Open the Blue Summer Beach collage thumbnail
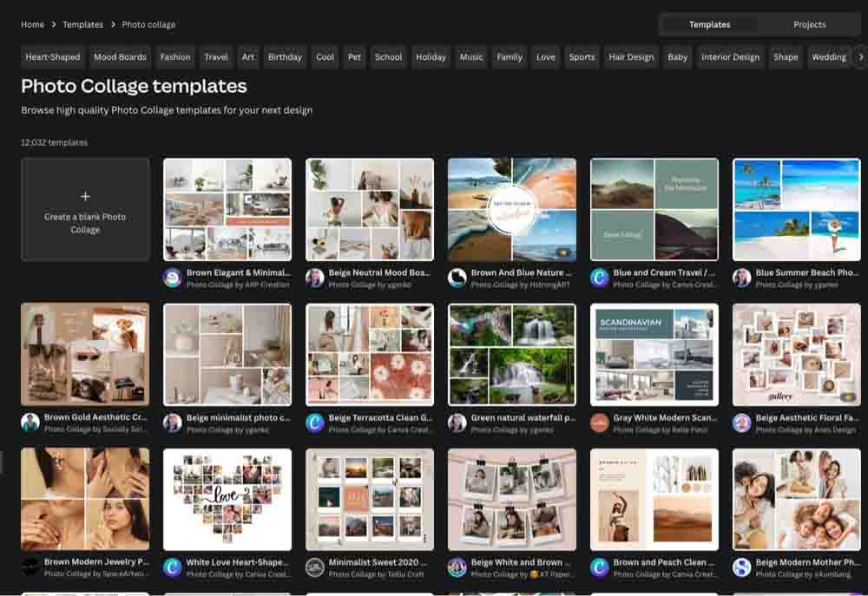868x596 pixels. [796, 209]
